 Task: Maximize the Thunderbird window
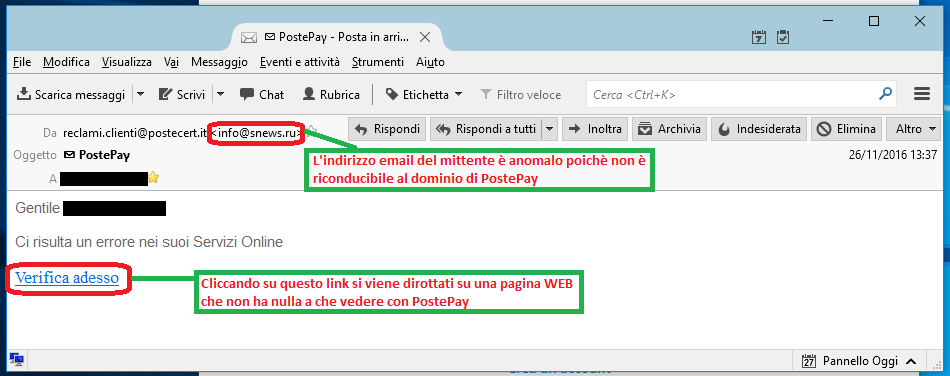[x=874, y=21]
